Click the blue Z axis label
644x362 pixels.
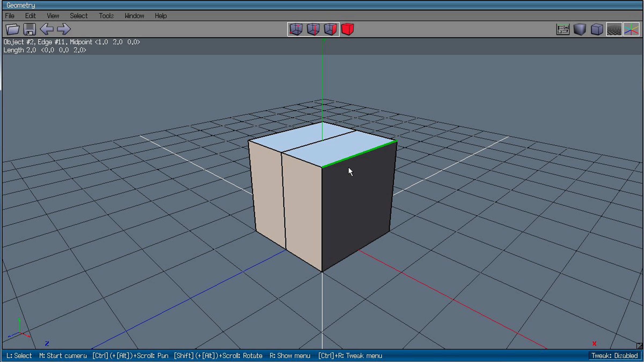(47, 343)
